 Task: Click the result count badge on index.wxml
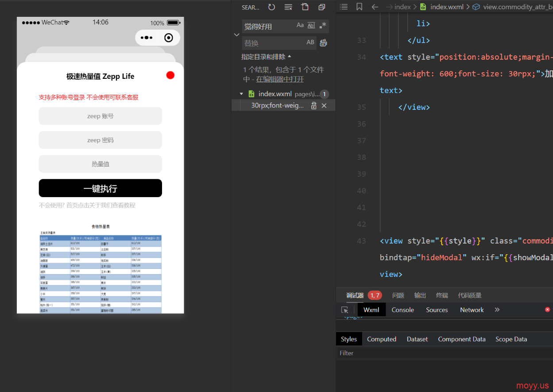324,94
